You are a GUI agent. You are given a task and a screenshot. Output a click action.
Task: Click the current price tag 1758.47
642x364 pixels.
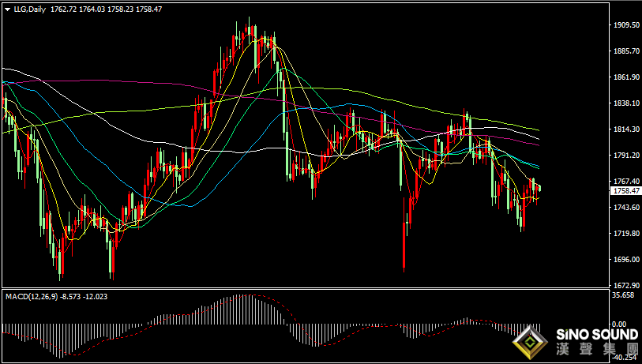[625, 191]
